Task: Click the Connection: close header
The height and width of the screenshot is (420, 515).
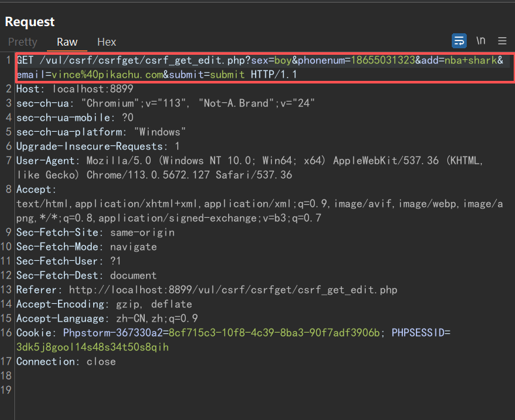Action: pos(66,361)
